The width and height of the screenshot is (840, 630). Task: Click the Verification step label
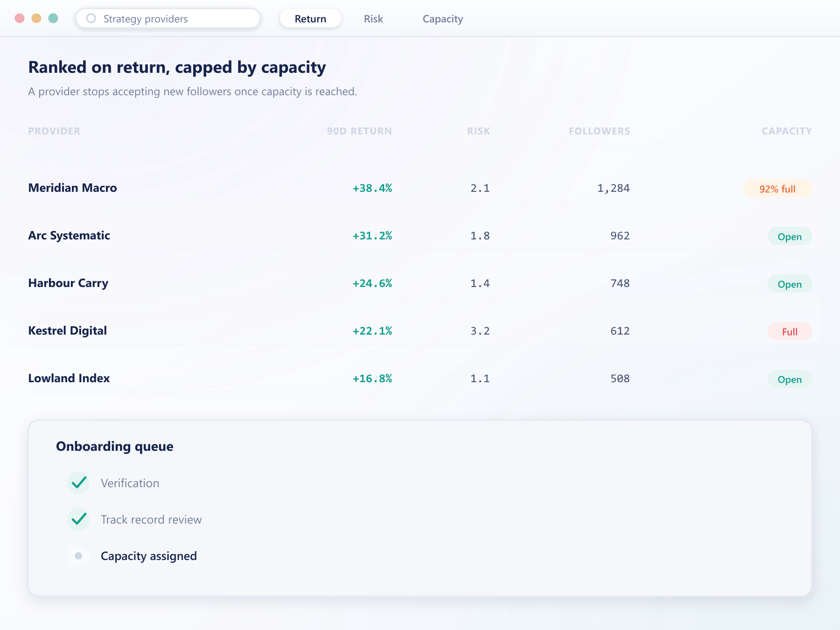coord(130,483)
